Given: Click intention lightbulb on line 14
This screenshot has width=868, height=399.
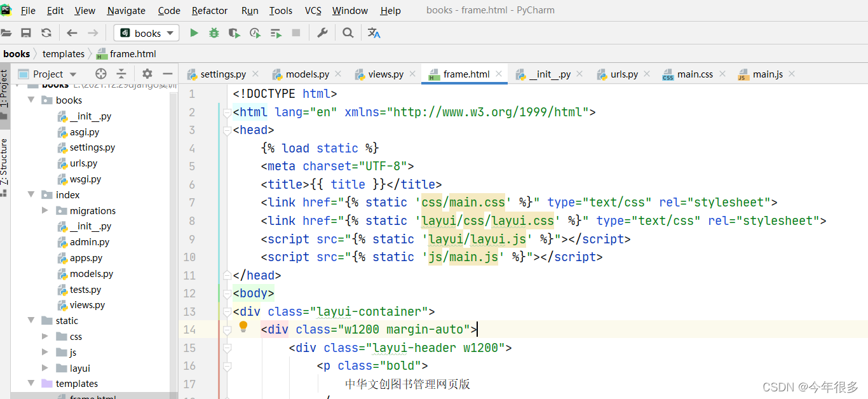Looking at the screenshot, I should [243, 327].
